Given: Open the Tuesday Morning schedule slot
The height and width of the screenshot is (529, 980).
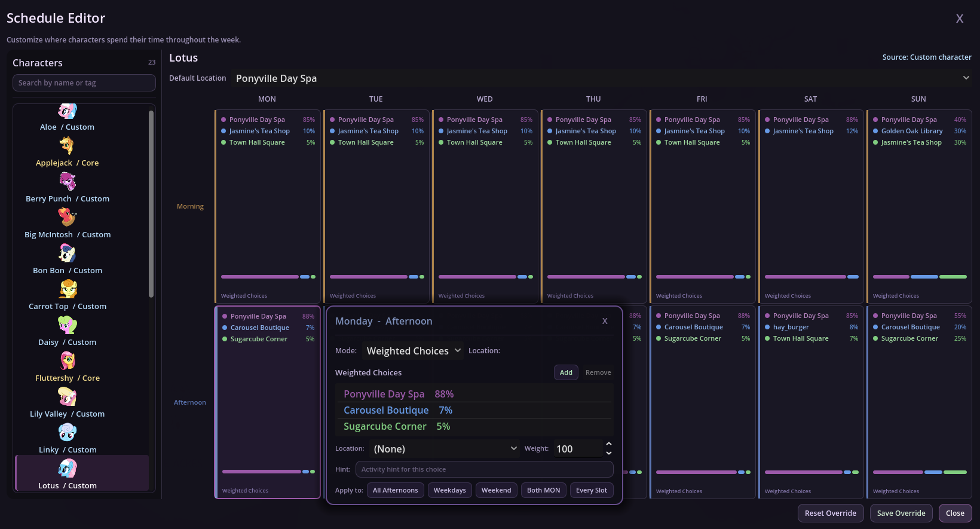Looking at the screenshot, I should [x=376, y=206].
